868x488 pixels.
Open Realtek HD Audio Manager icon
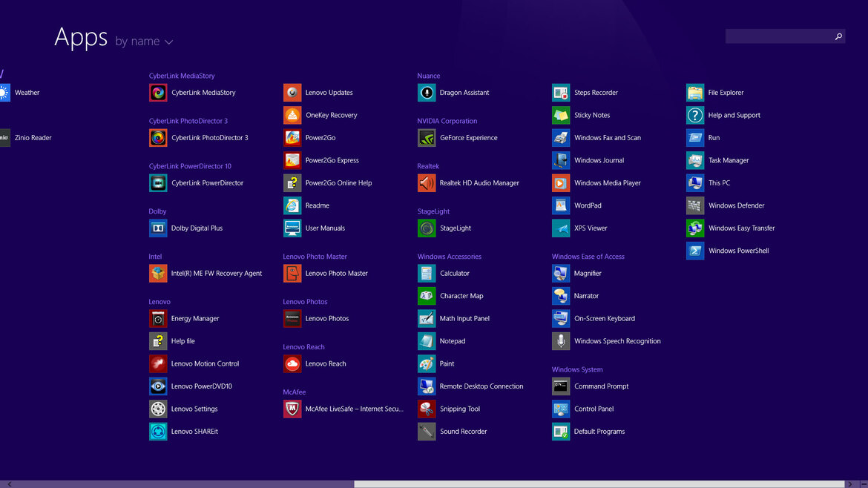click(427, 183)
